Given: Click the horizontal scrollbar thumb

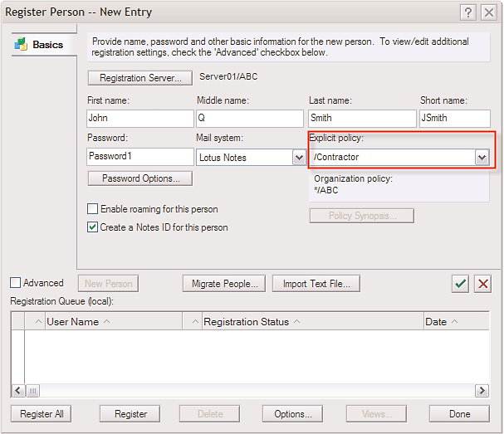Looking at the screenshot, I should click(x=32, y=391).
